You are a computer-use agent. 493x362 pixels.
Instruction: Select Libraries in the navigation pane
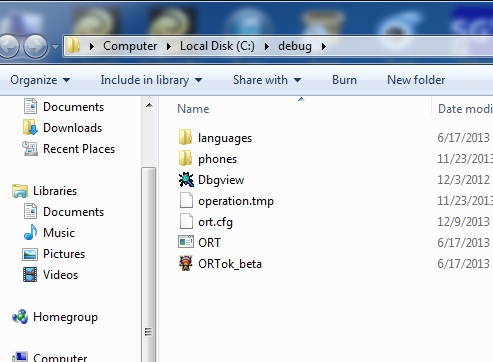tap(55, 191)
